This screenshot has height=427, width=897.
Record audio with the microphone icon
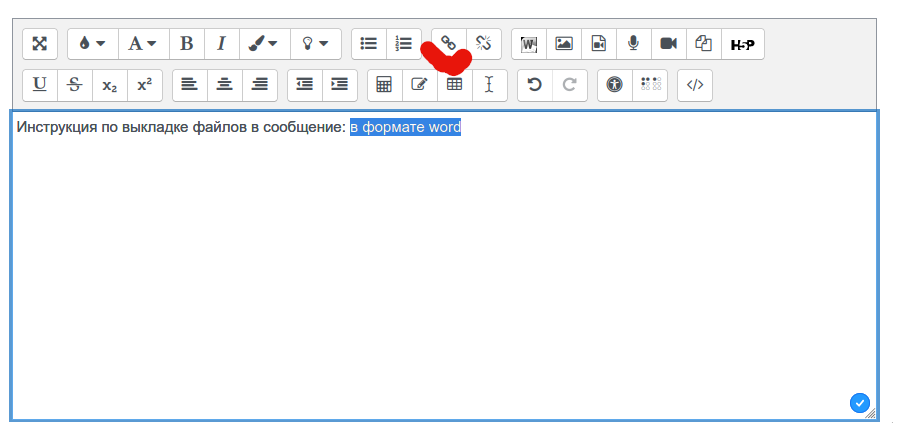[634, 44]
